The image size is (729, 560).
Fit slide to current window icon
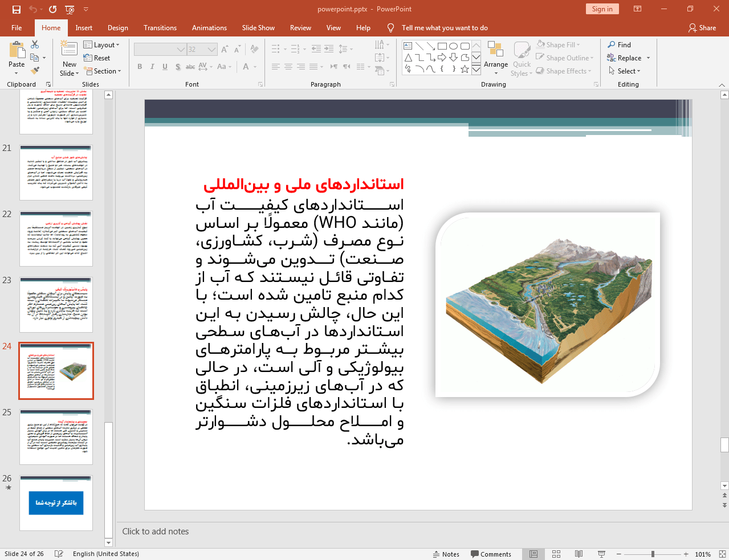722,554
